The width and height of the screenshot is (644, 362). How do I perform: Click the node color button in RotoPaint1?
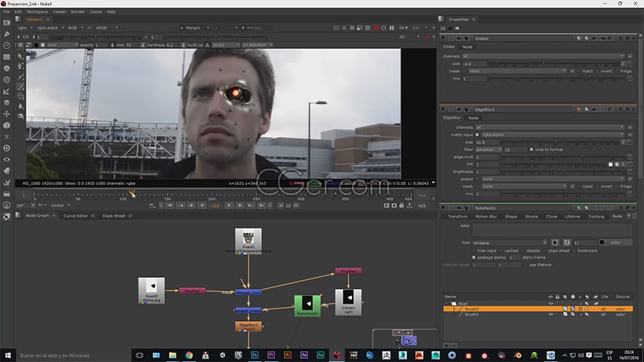(615, 243)
